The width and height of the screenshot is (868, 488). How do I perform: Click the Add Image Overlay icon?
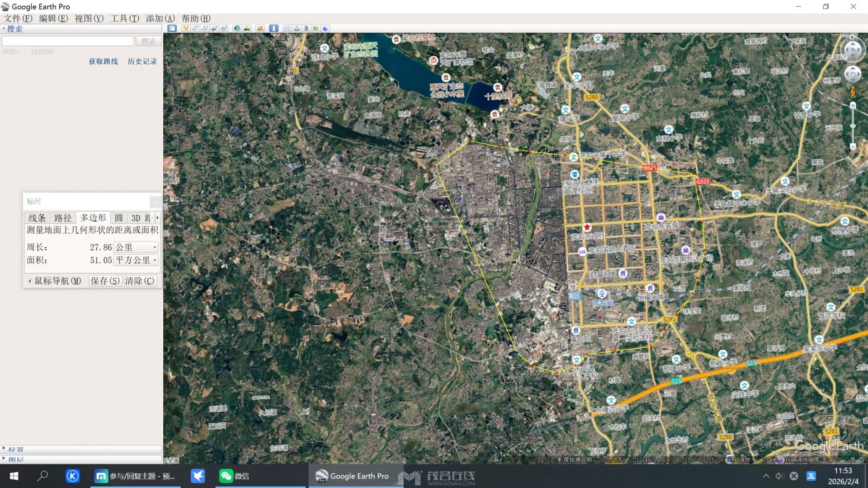[214, 28]
